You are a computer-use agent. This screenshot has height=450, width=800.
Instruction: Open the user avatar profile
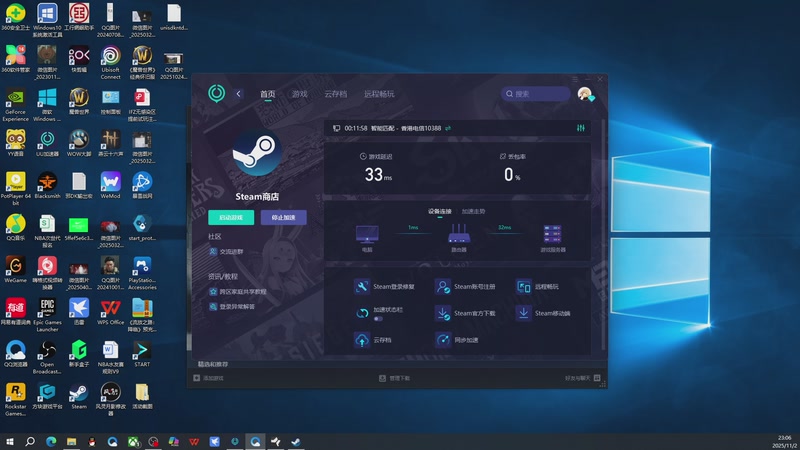tap(585, 94)
